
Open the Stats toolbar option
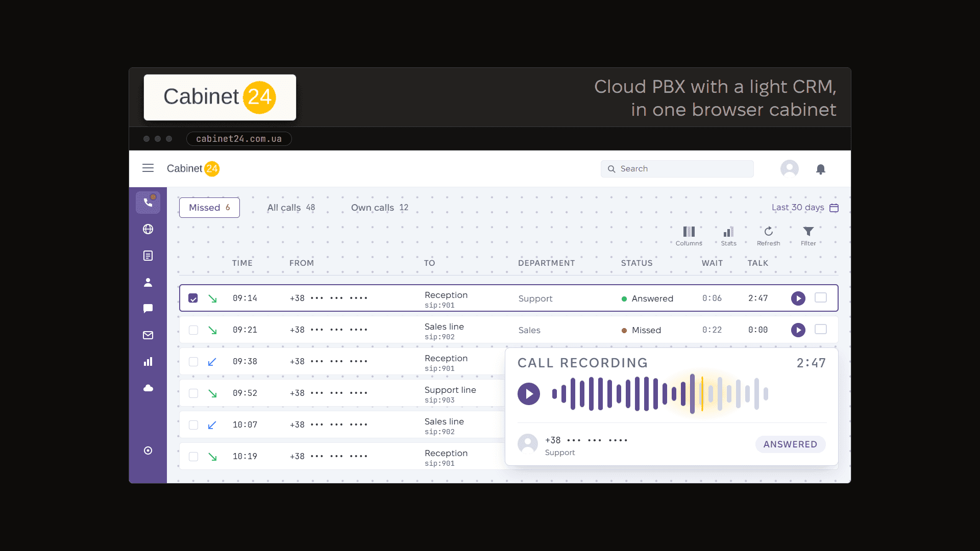tap(729, 236)
